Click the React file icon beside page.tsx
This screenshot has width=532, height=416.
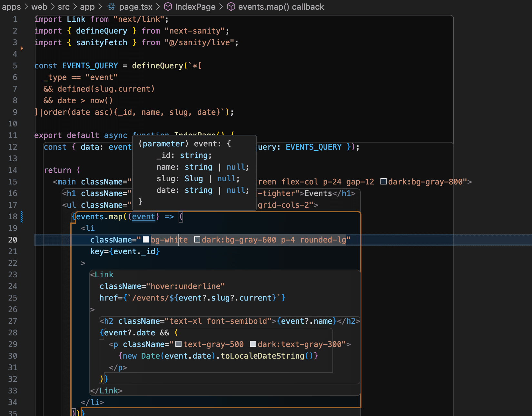coord(112,6)
